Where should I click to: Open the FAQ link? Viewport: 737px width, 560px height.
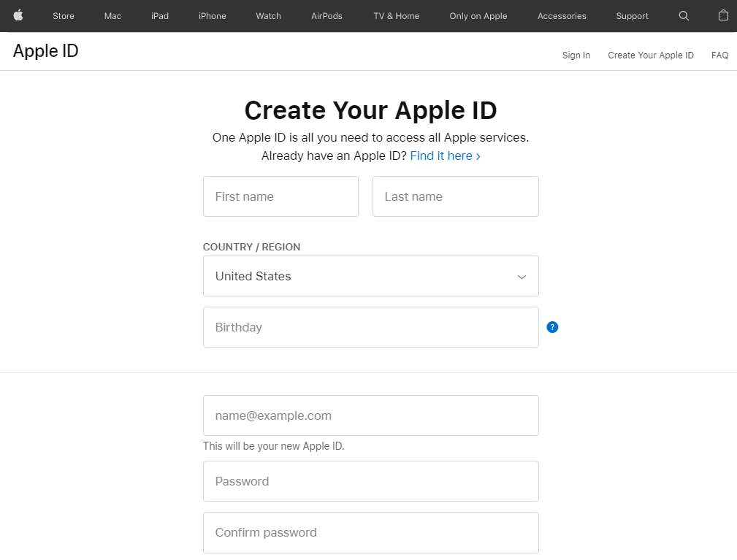tap(719, 55)
